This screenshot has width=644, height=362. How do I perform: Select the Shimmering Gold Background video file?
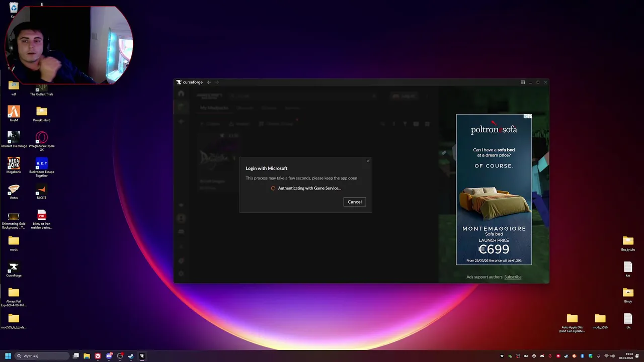point(14,220)
